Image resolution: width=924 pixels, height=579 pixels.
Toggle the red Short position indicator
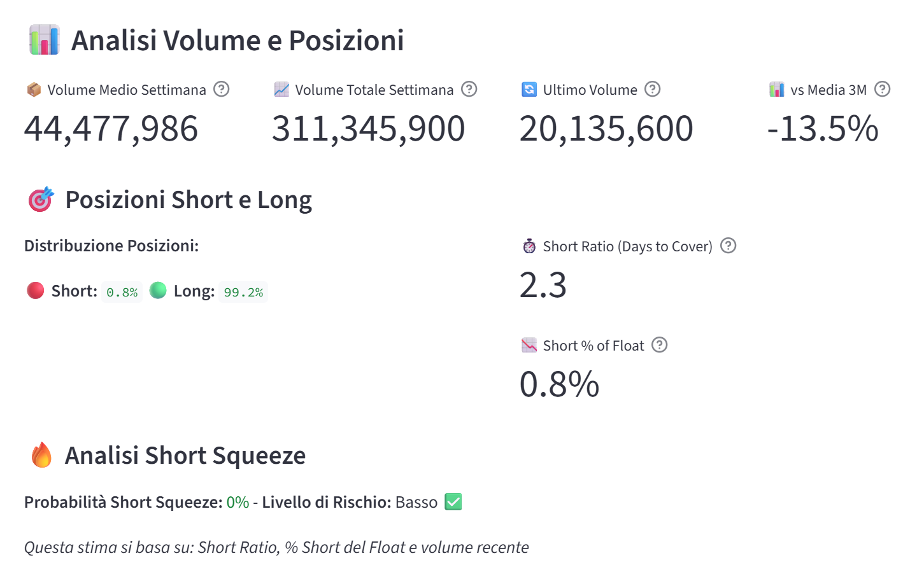point(35,291)
